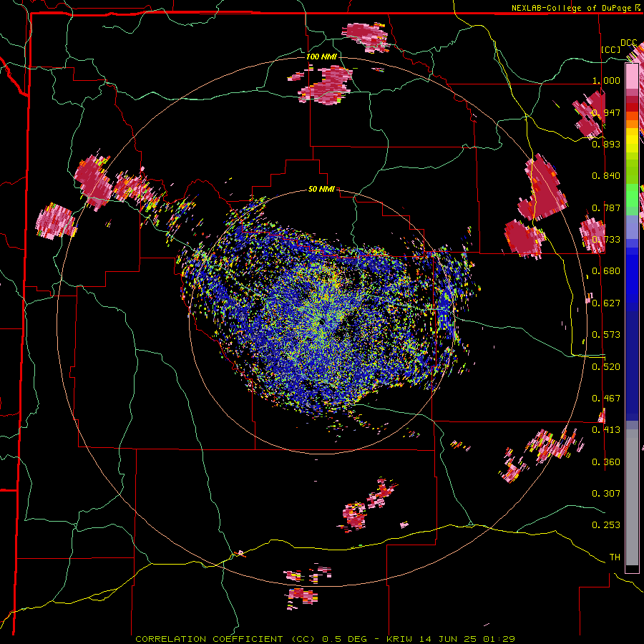Click the 0.307 scale value
Image resolution: width=644 pixels, height=644 pixels.
click(x=606, y=494)
